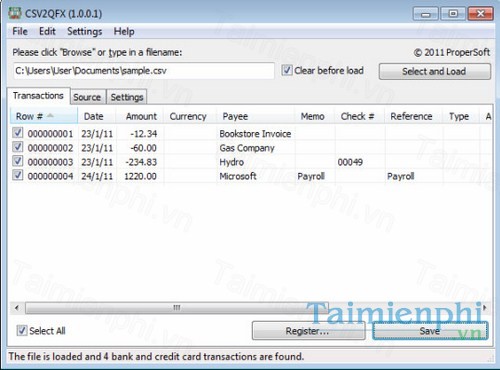Switch to the Source tab
Screen dimensions: 500x370
87,97
